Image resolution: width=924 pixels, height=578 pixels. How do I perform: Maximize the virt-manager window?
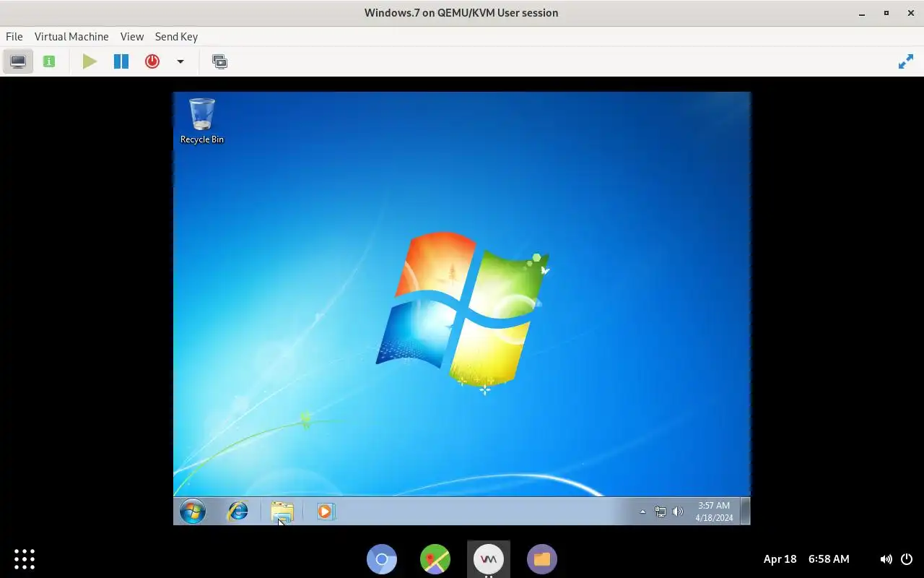(886, 13)
